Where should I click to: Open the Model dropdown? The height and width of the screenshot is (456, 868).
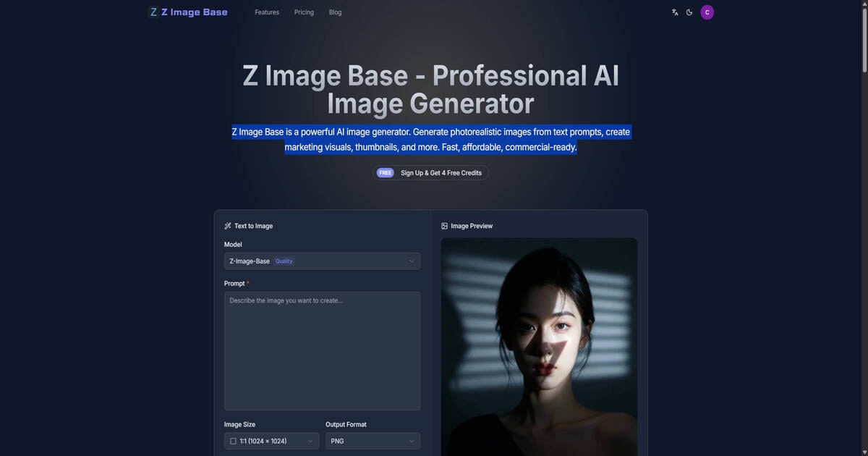[323, 260]
